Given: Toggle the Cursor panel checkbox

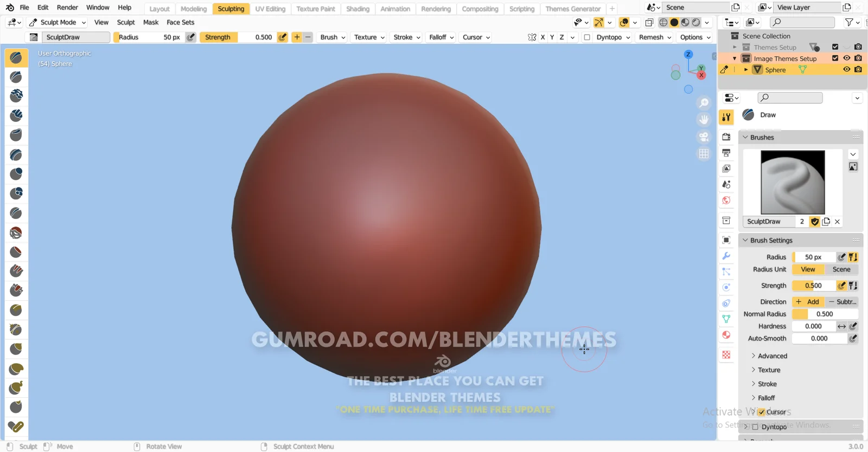Looking at the screenshot, I should point(762,412).
